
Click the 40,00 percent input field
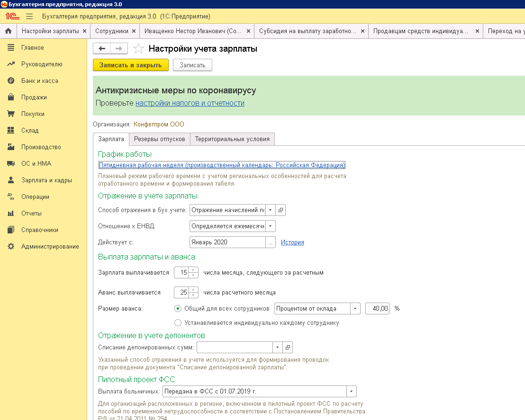tap(377, 309)
